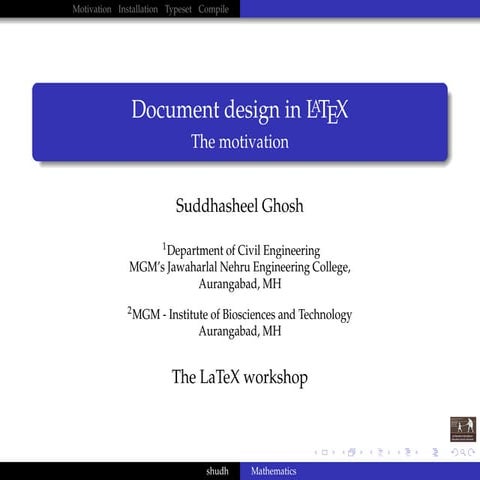Click the brown institute logo image

pos(463,429)
